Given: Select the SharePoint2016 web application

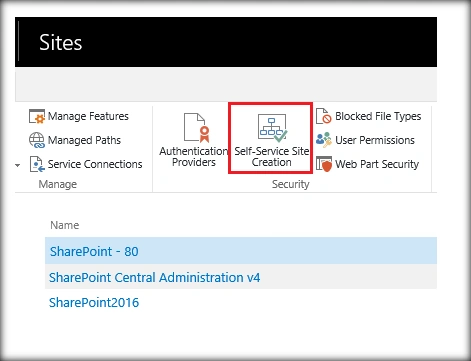Looking at the screenshot, I should 94,303.
